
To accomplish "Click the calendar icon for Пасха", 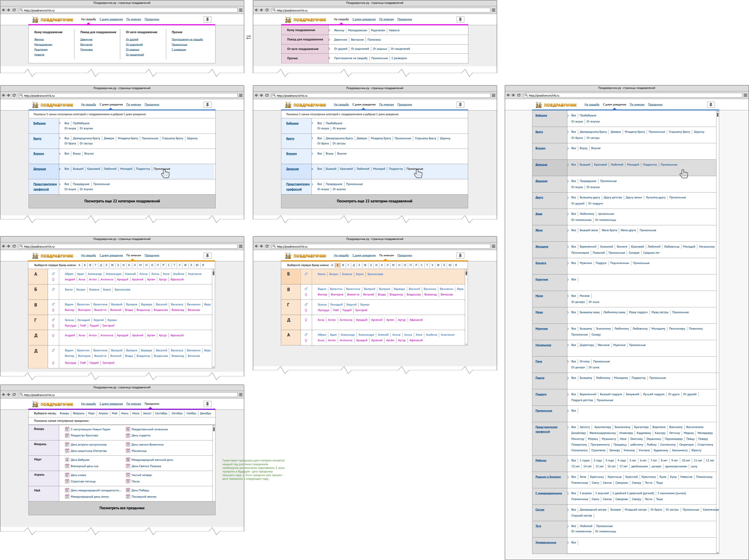I will (128, 481).
